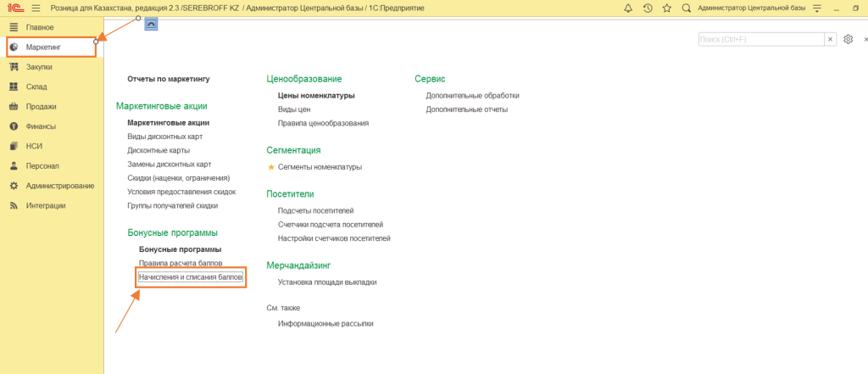Open Установка площади выкладки

coord(327,282)
